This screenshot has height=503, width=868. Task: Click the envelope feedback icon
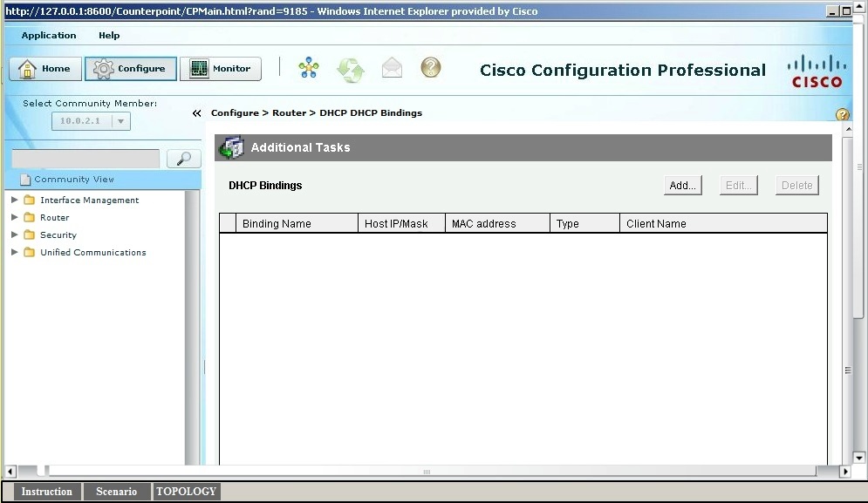tap(392, 68)
